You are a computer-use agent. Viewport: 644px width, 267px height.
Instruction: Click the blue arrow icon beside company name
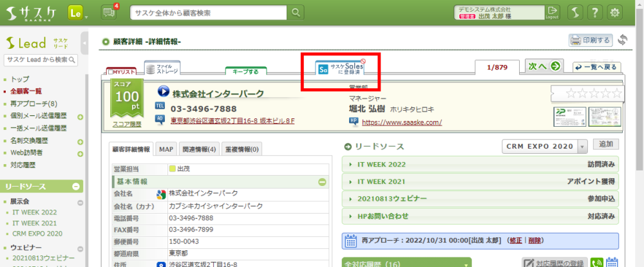(162, 93)
